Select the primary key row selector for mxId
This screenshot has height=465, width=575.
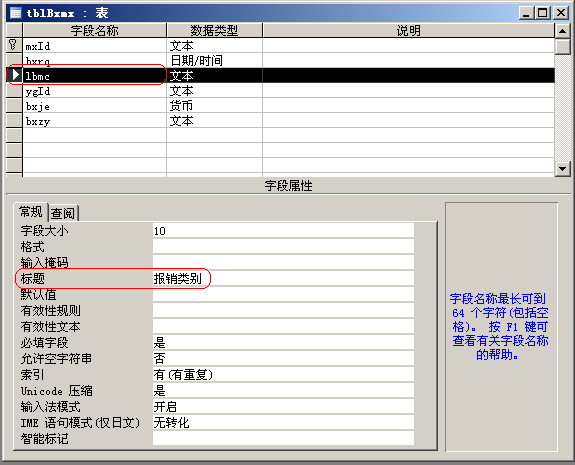tap(14, 45)
